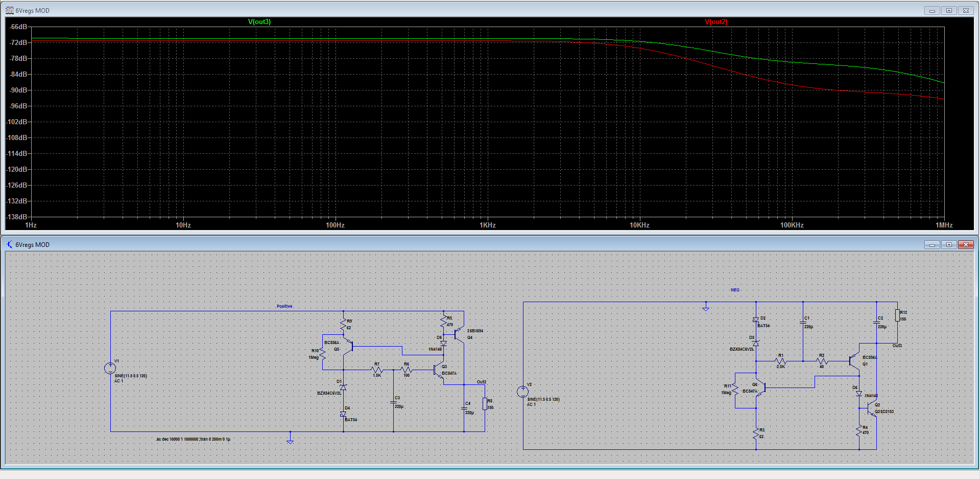Click the BZX84C6V2L label near D1
This screenshot has width=980, height=479.
[x=329, y=393]
